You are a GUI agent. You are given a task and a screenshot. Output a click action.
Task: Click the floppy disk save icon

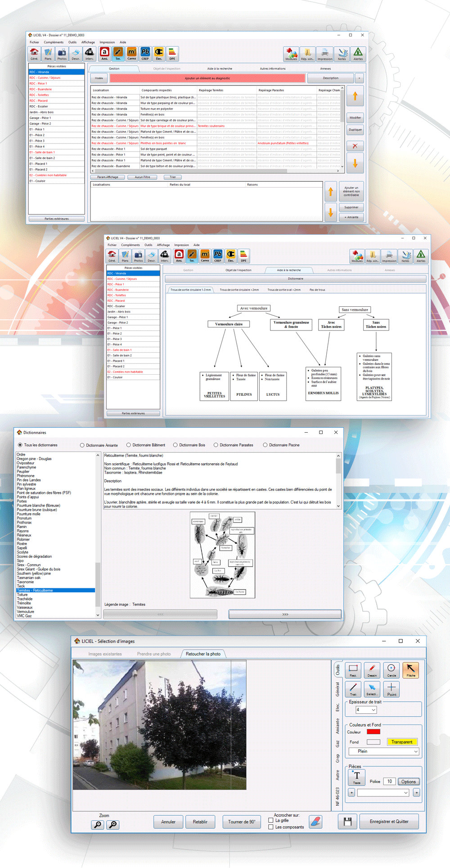pos(347,822)
